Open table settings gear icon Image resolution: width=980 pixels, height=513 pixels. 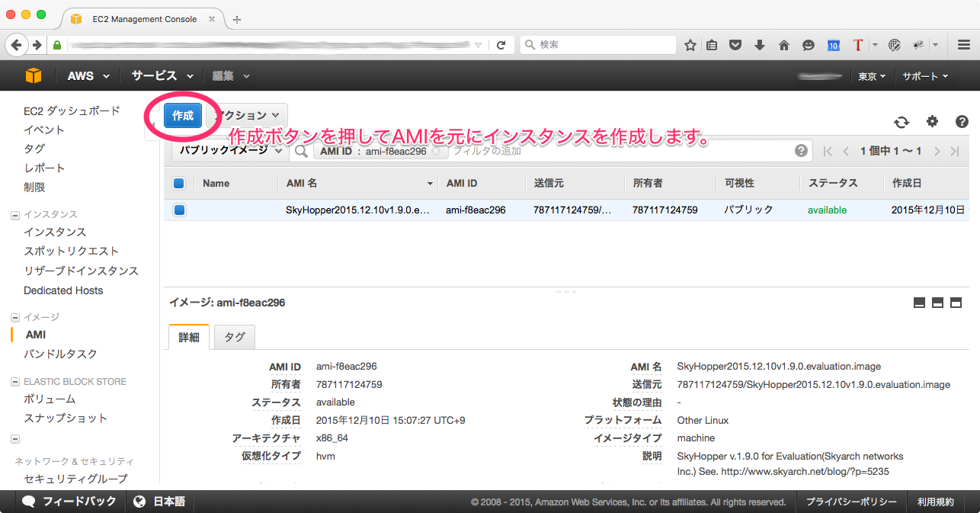point(932,121)
